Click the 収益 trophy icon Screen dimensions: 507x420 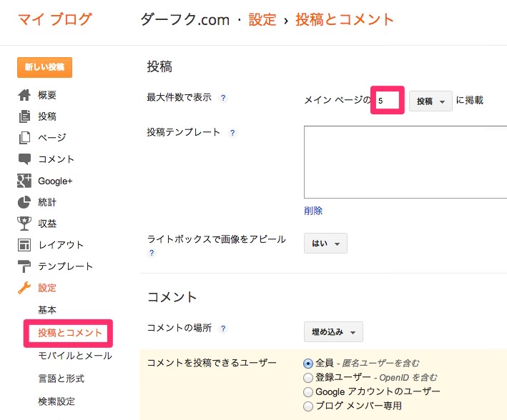(24, 224)
